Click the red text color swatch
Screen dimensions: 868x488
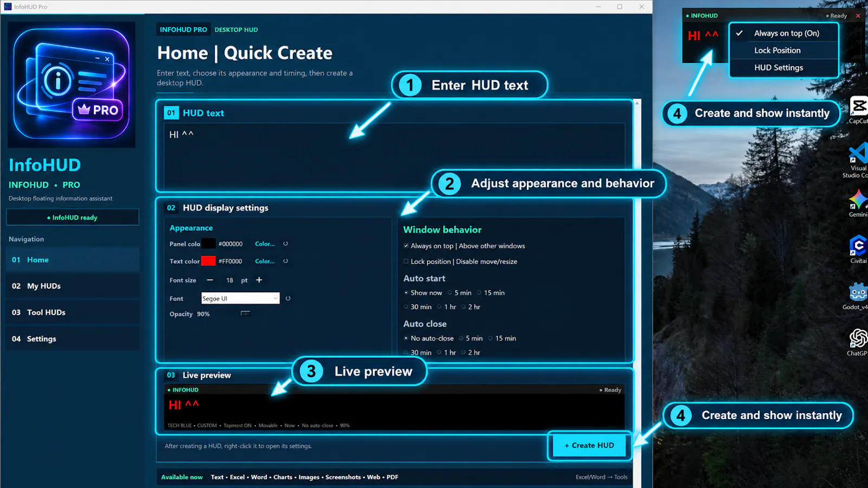coord(209,261)
